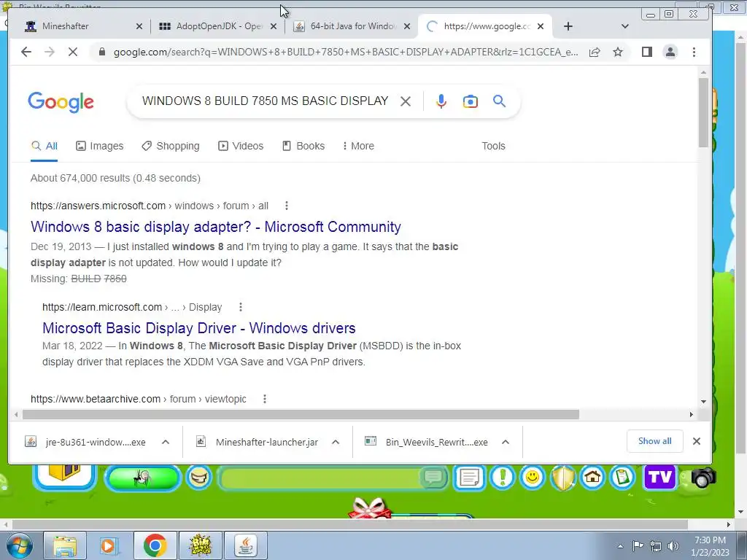Click the Bin Weevils chat input bar
This screenshot has height=560, width=747.
click(x=321, y=478)
